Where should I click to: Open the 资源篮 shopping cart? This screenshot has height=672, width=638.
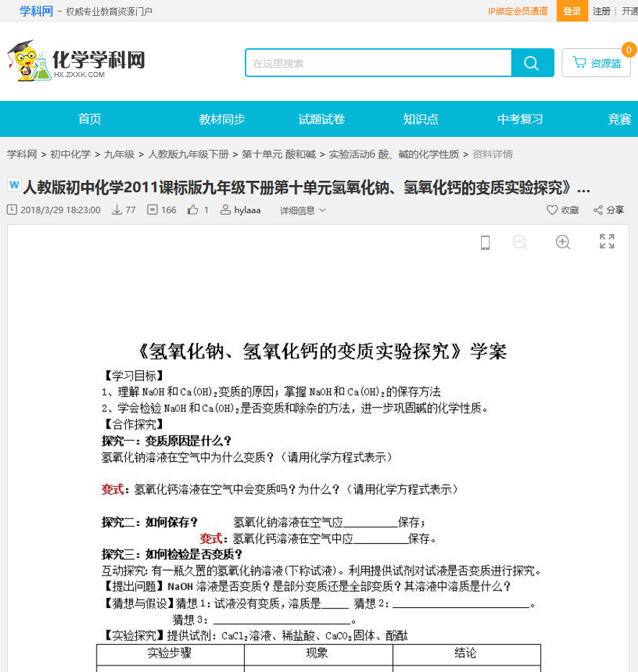[x=596, y=62]
